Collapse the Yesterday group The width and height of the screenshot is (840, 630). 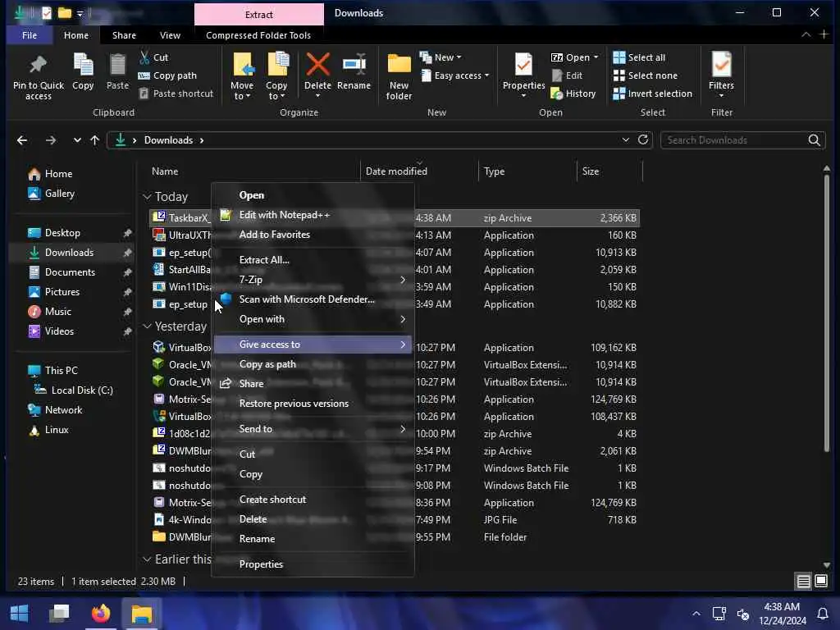[x=148, y=326]
